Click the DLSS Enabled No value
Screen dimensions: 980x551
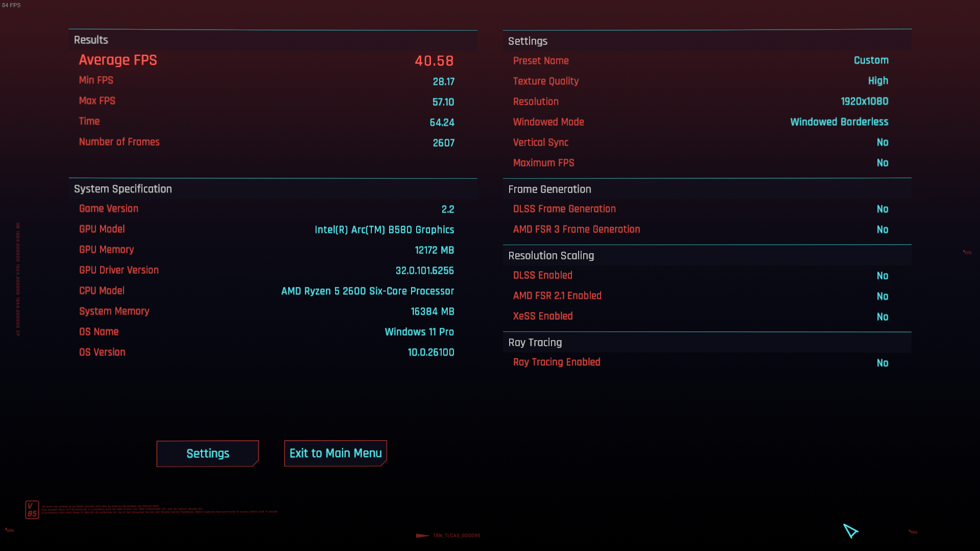coord(882,276)
